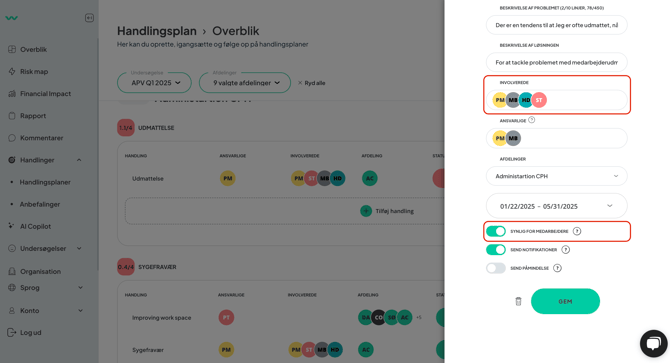
Task: Open Handlingsplaner in the sidebar
Action: [45, 182]
